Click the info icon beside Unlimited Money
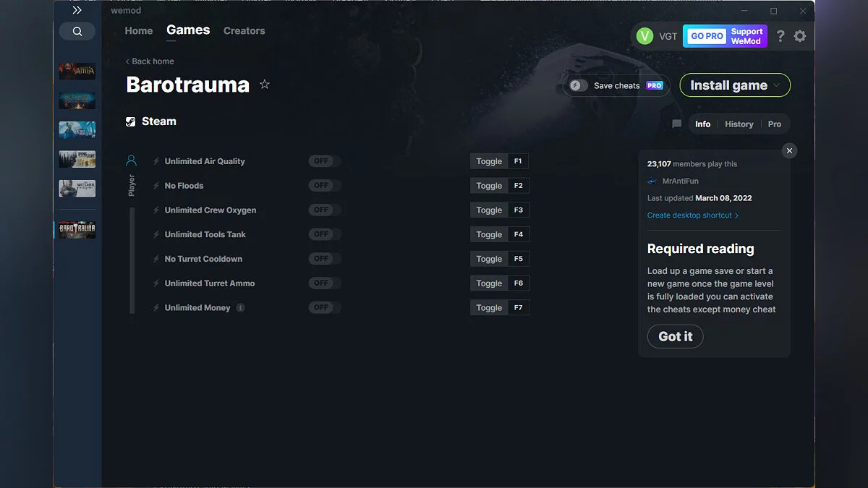This screenshot has width=868, height=488. (239, 307)
